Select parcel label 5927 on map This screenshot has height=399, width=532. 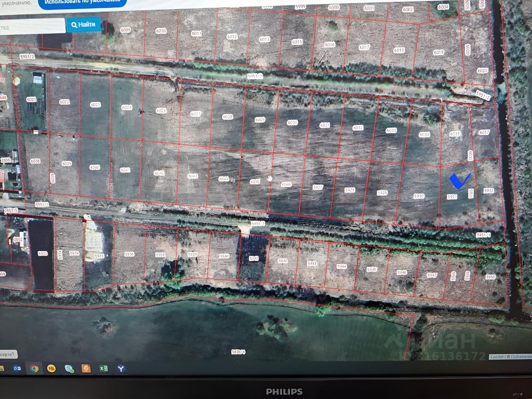click(x=318, y=187)
